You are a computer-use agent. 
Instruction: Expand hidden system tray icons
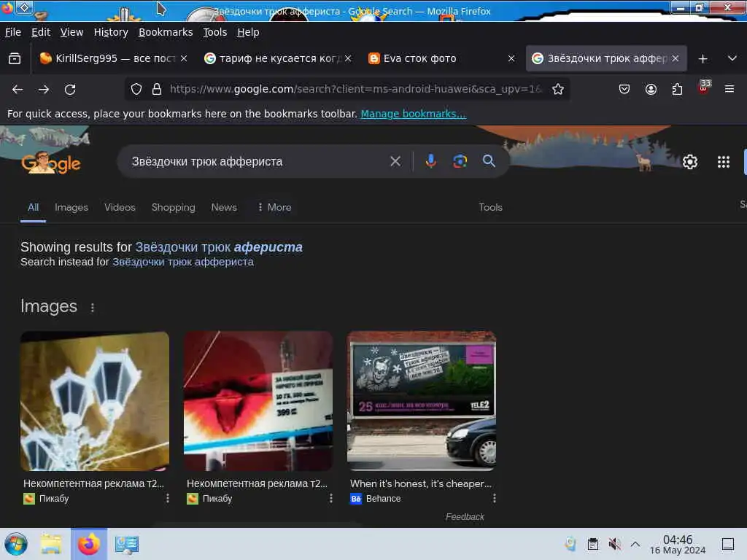tap(635, 544)
